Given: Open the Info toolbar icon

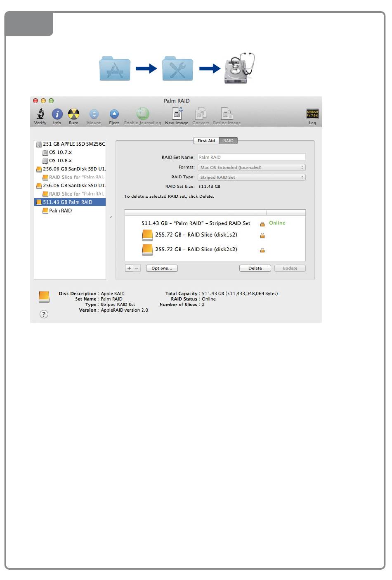Looking at the screenshot, I should (x=57, y=114).
